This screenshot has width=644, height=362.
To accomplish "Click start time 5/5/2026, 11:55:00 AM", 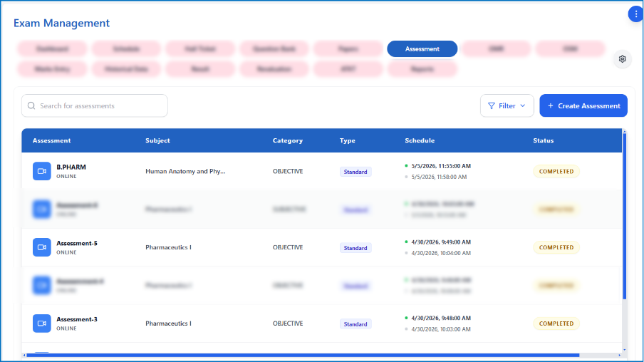I will [441, 166].
